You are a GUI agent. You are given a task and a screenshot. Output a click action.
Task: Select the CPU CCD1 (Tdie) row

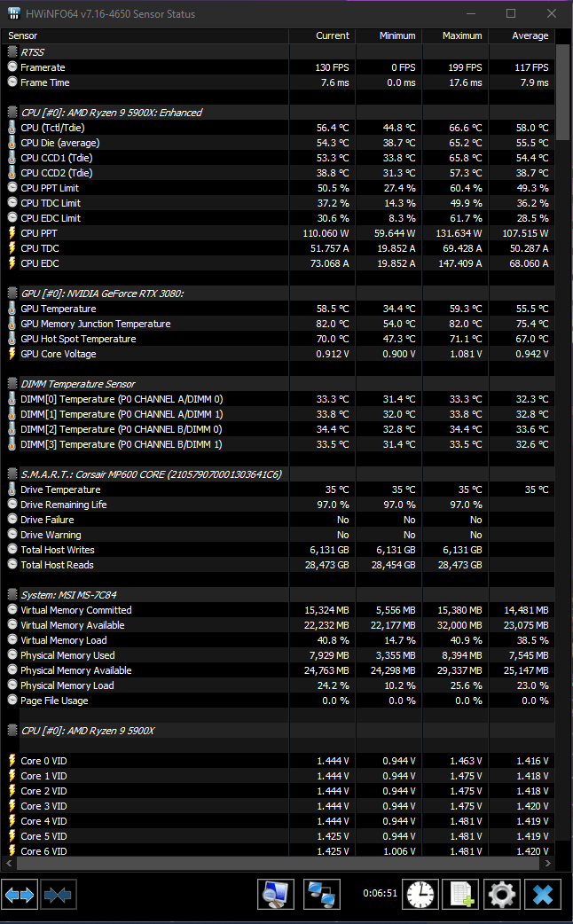pos(279,158)
